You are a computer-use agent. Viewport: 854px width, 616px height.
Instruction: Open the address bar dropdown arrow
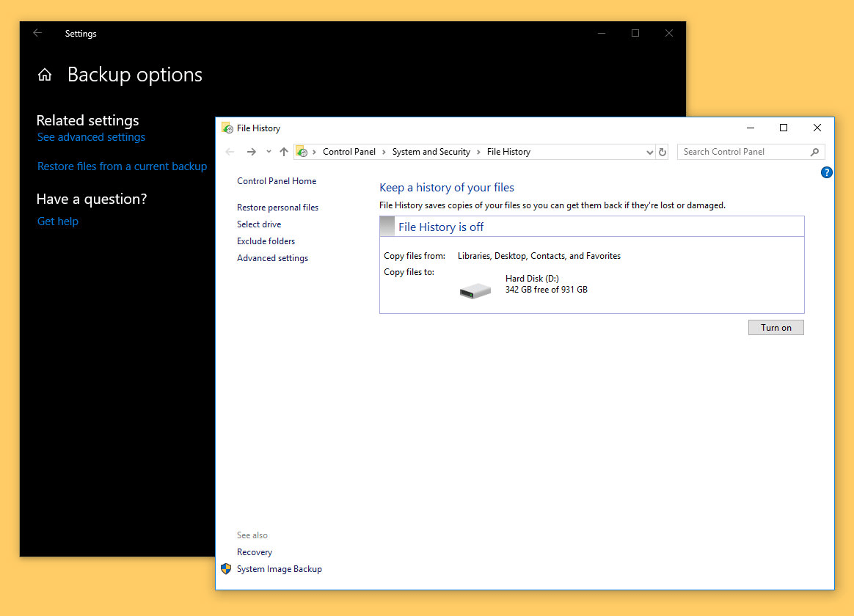(649, 151)
